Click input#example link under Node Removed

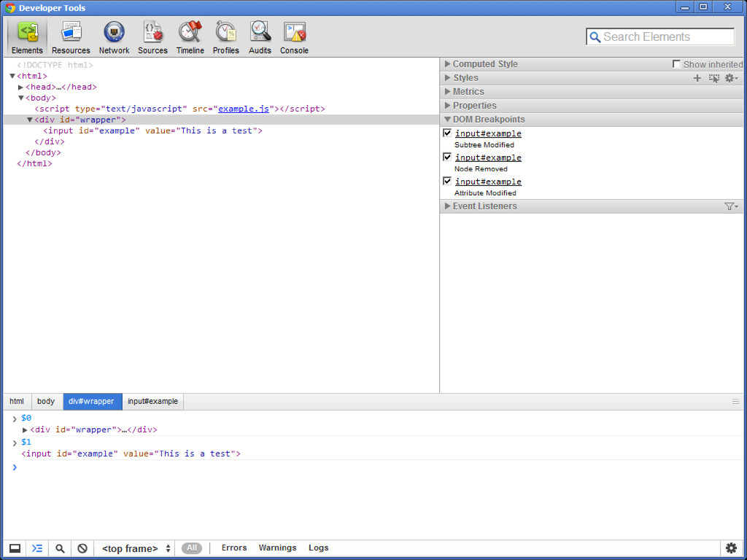488,157
